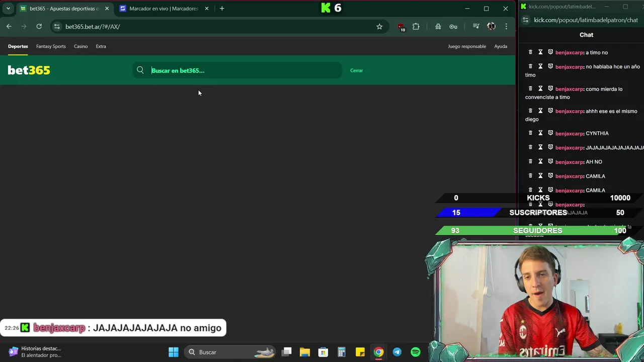Click benjaxcarp username on 'AH NO' message

coord(569,162)
